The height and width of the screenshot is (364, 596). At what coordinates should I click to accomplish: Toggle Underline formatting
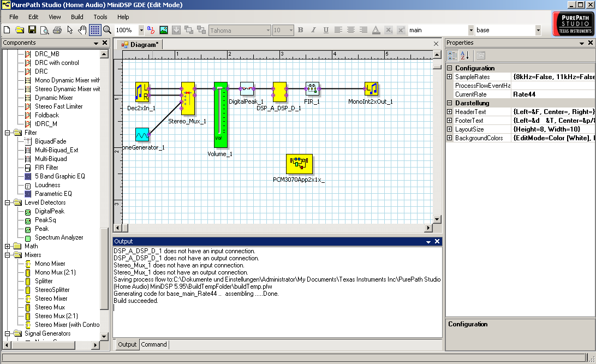click(x=326, y=30)
